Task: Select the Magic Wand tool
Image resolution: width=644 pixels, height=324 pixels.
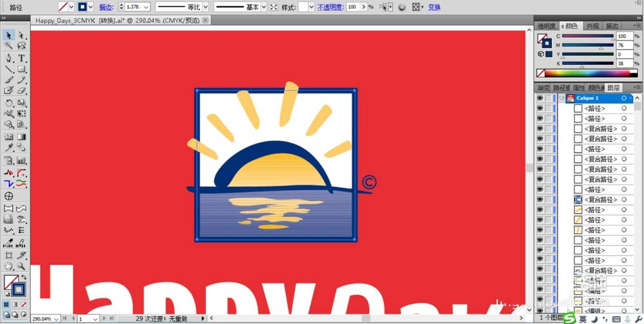Action: point(8,46)
